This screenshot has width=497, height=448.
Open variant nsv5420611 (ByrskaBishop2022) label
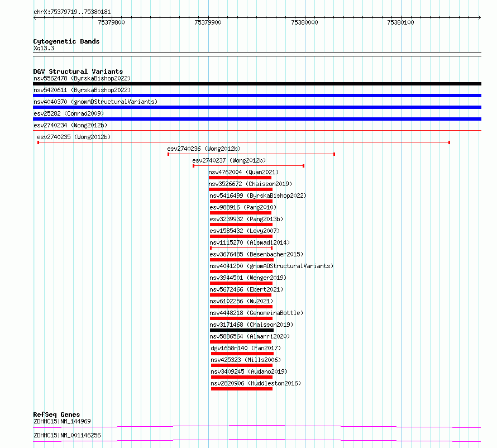[x=82, y=90]
